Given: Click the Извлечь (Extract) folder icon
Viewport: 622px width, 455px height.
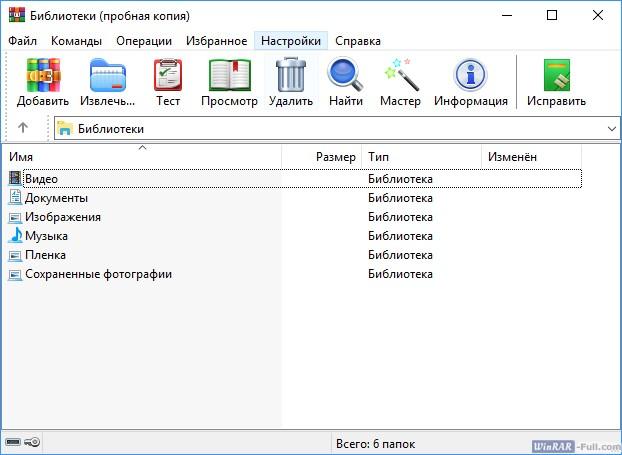Looking at the screenshot, I should (108, 75).
